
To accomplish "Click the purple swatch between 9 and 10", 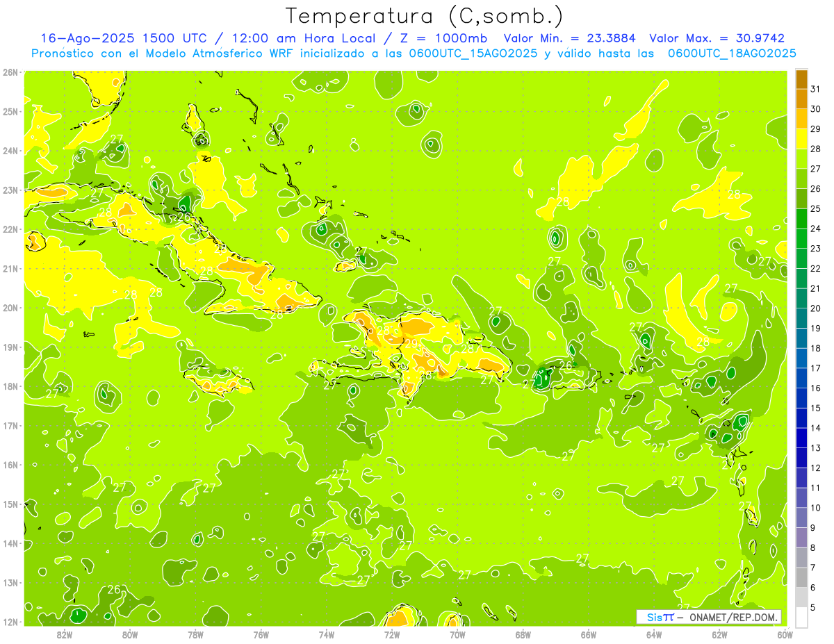I will 801,518.
